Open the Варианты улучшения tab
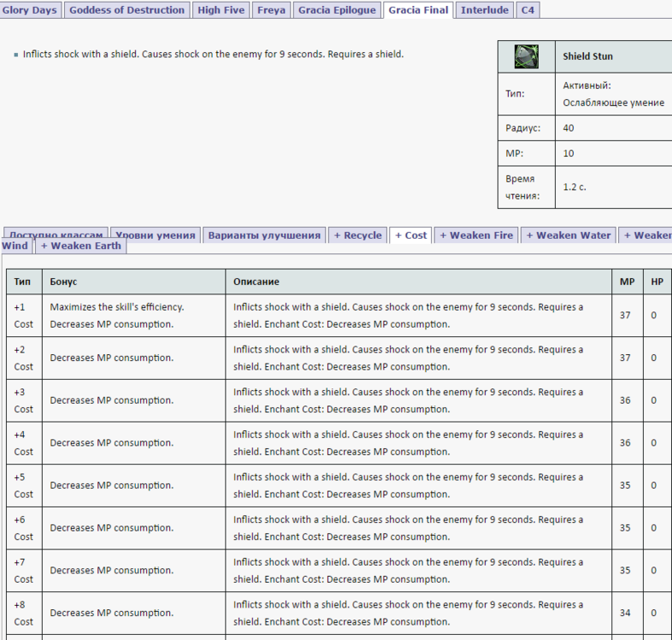Image resolution: width=672 pixels, height=640 pixels. [264, 236]
